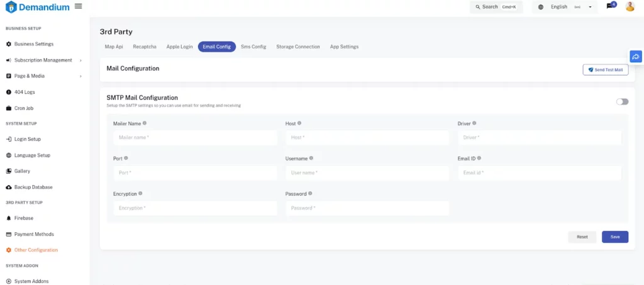The width and height of the screenshot is (644, 285).
Task: Click the Reset button
Action: coord(582,237)
